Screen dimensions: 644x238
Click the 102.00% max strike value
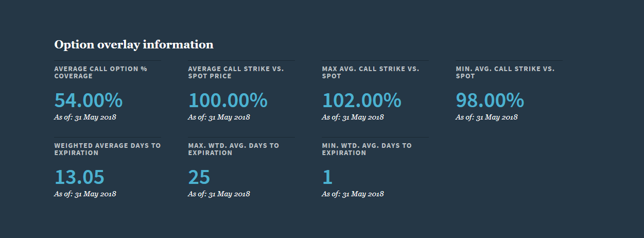coord(361,100)
